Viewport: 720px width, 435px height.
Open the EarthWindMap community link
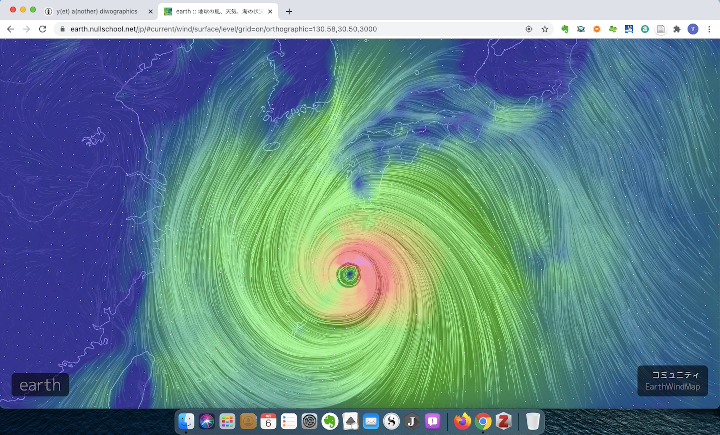(673, 387)
